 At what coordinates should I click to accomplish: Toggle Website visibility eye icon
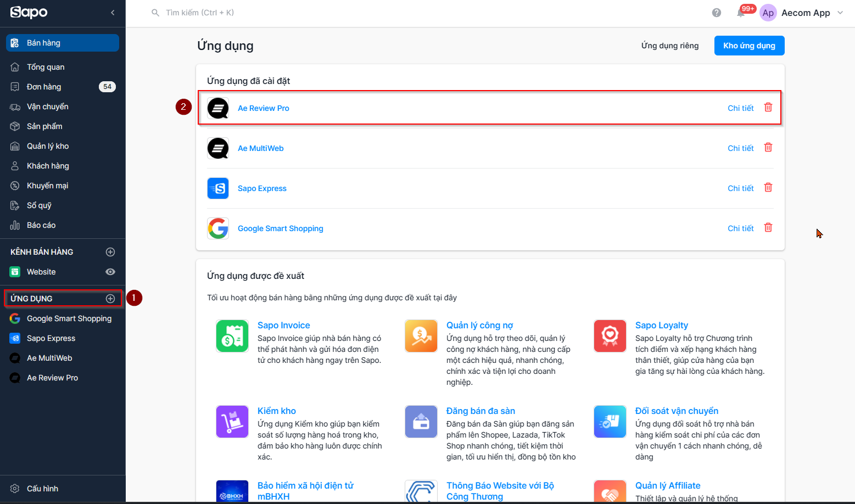coord(110,272)
